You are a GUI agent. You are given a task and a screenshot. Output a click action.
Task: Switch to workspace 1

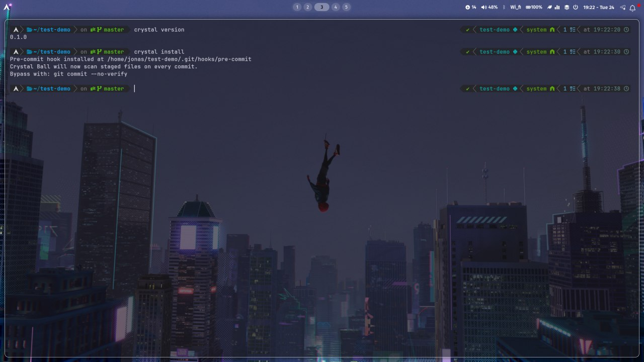coord(297,7)
